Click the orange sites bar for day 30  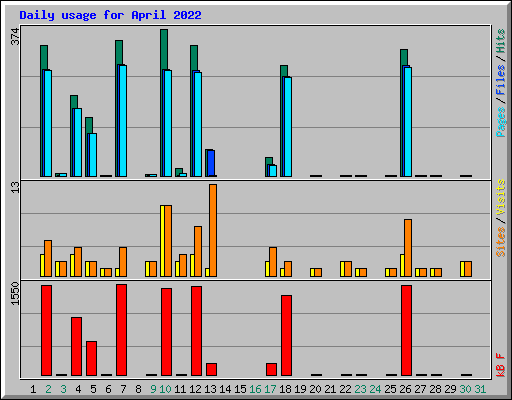pyautogui.click(x=468, y=269)
